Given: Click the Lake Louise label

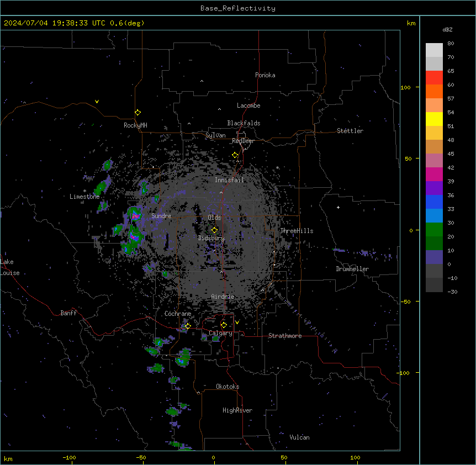Looking at the screenshot, I should [10, 267].
